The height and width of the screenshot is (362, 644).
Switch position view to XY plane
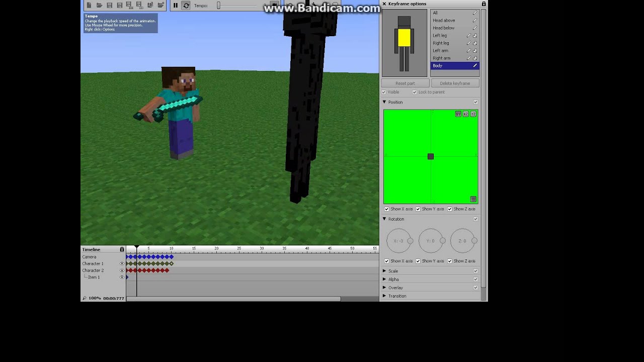coord(458,114)
